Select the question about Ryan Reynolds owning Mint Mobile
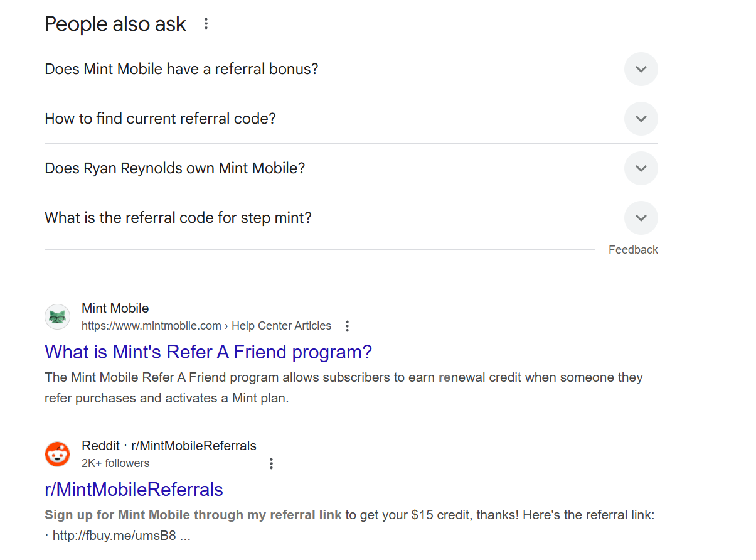This screenshot has width=756, height=560. 174,168
